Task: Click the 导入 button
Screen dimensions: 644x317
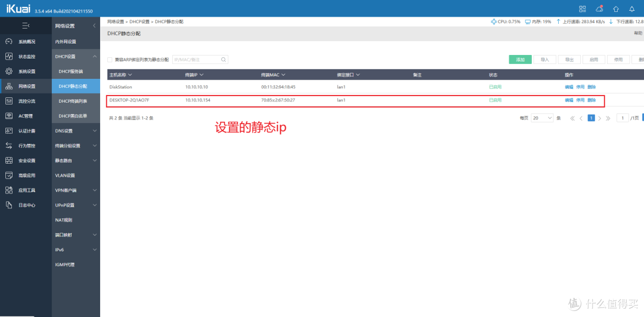Action: click(544, 60)
